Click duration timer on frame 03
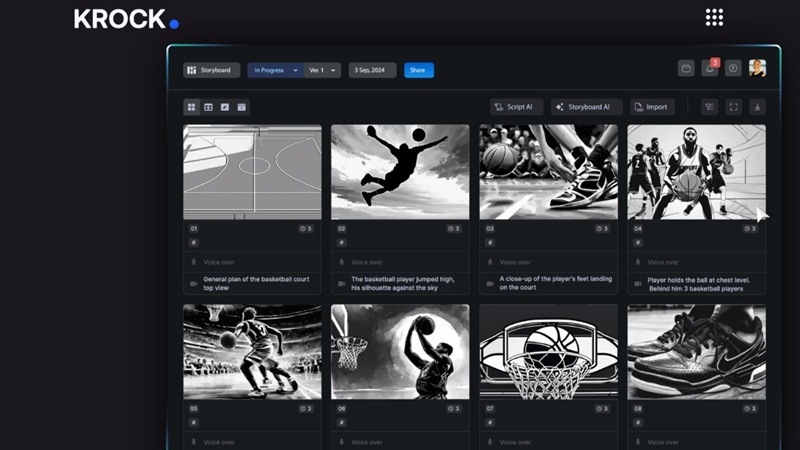800x450 pixels. tap(602, 229)
